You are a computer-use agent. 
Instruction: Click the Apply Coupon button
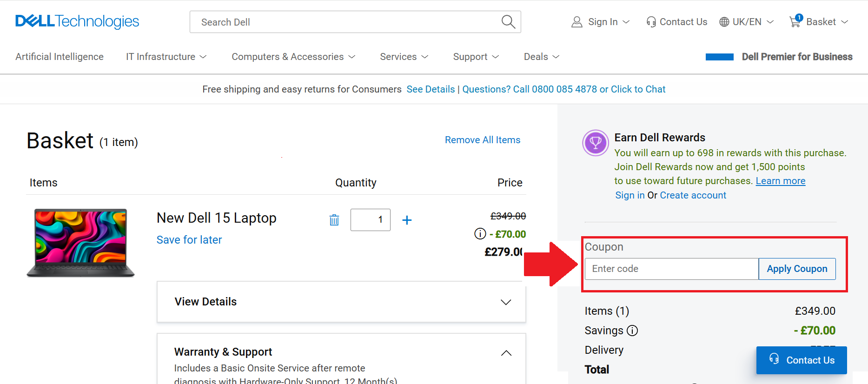pyautogui.click(x=797, y=269)
